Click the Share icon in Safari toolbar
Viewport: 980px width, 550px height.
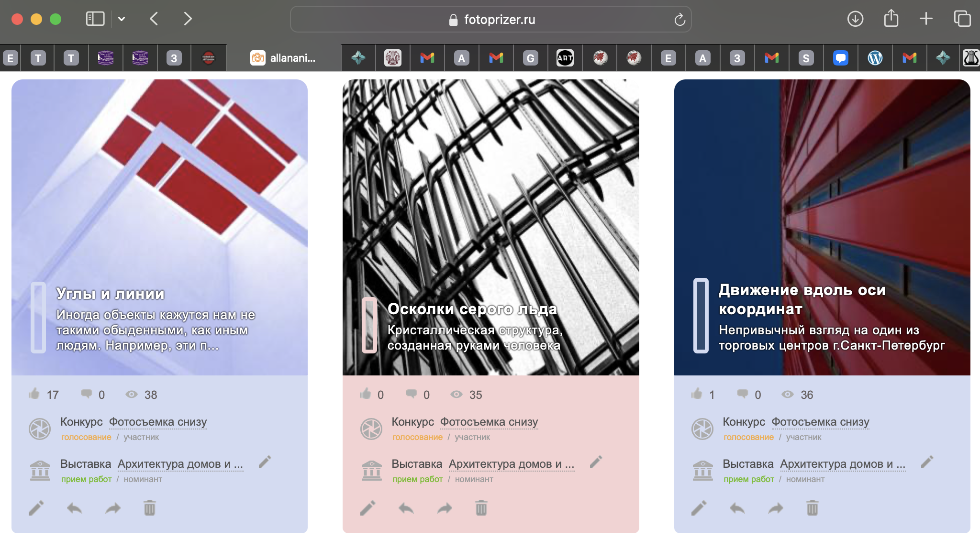click(891, 19)
